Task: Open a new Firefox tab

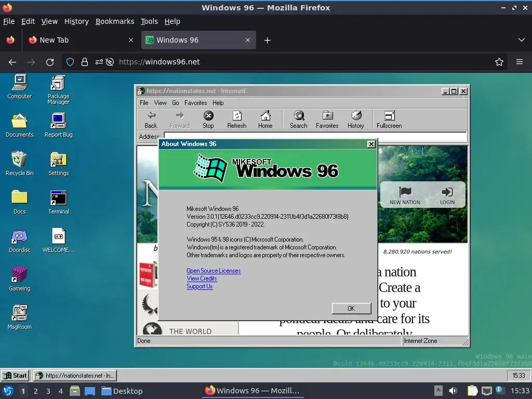Action: coord(267,41)
